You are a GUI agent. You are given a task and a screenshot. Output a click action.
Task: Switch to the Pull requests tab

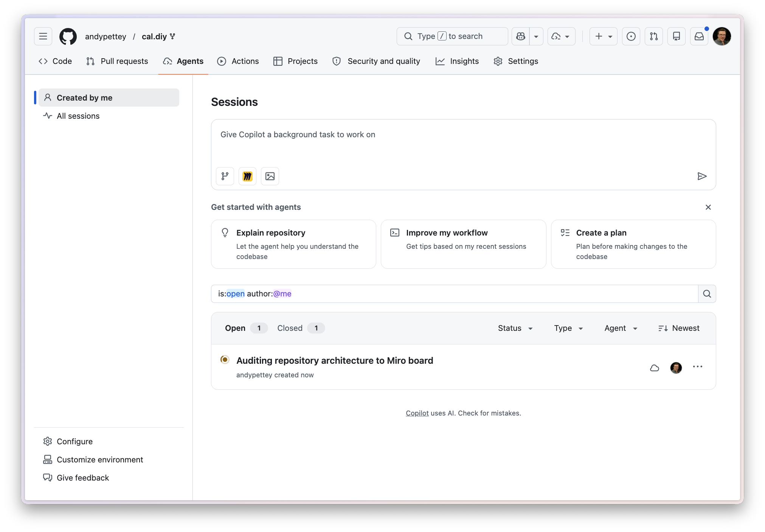(x=117, y=61)
